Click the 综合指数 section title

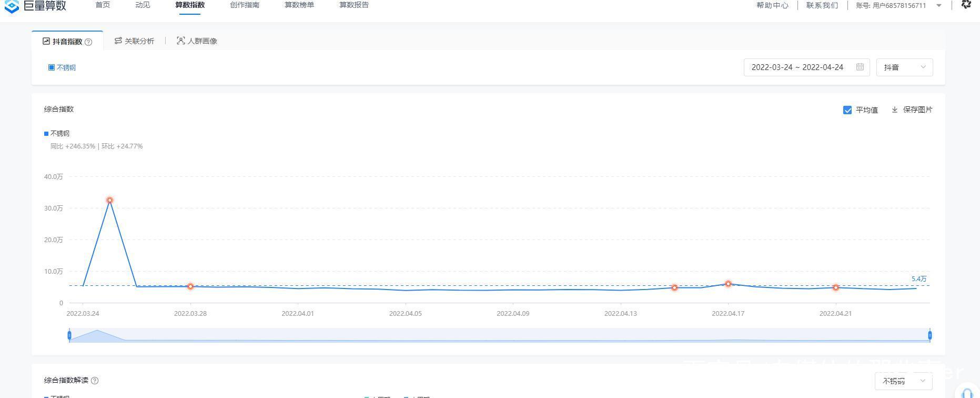pyautogui.click(x=59, y=109)
